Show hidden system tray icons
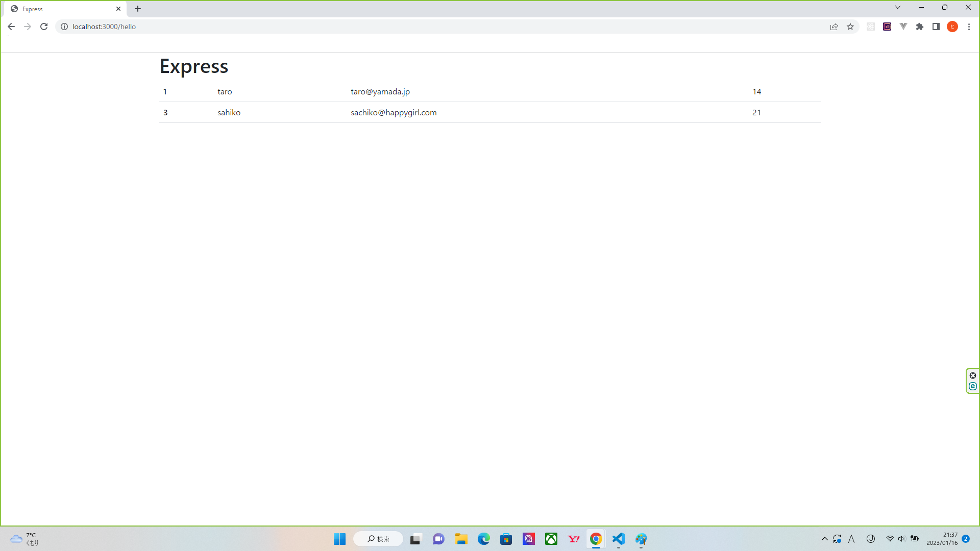Viewport: 980px width, 551px height. coord(824,539)
